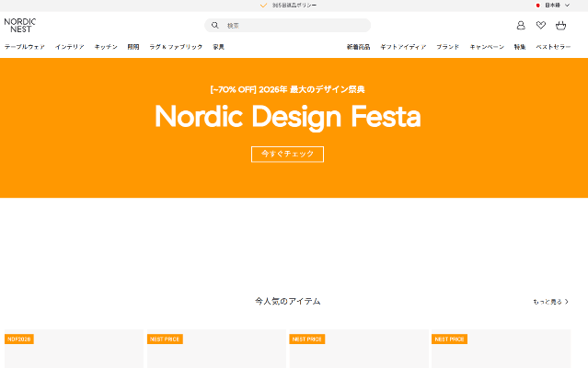Open the shopping basket icon
Viewport: 588px width, 368px height.
[560, 25]
